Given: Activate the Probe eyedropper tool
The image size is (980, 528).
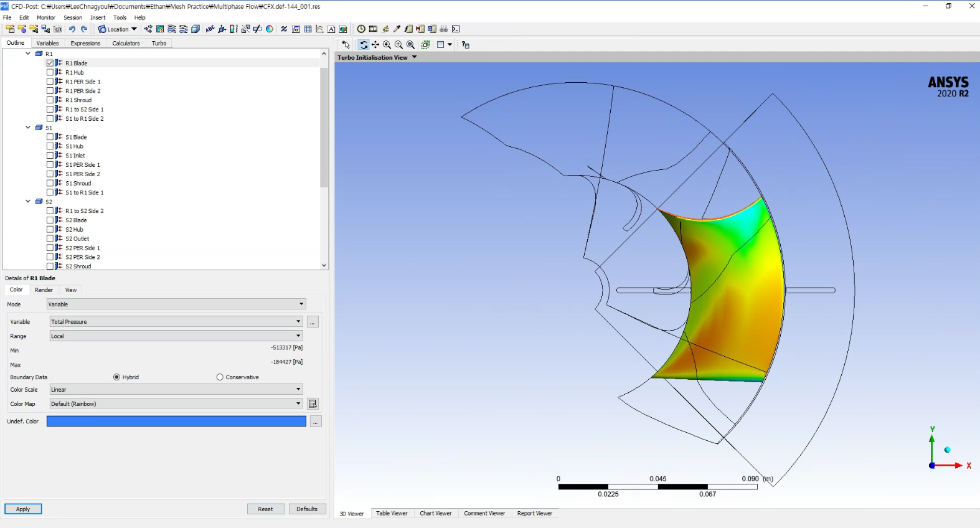Looking at the screenshot, I should coord(397,29).
